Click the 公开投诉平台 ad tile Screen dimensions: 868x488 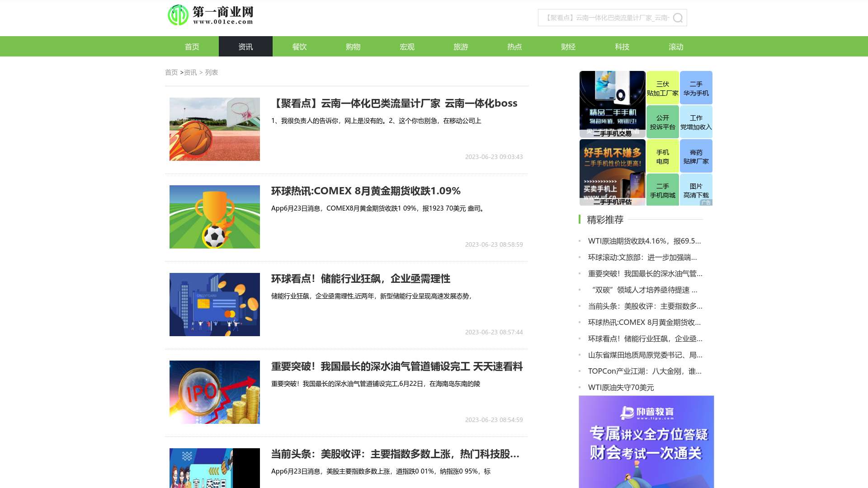tap(663, 122)
